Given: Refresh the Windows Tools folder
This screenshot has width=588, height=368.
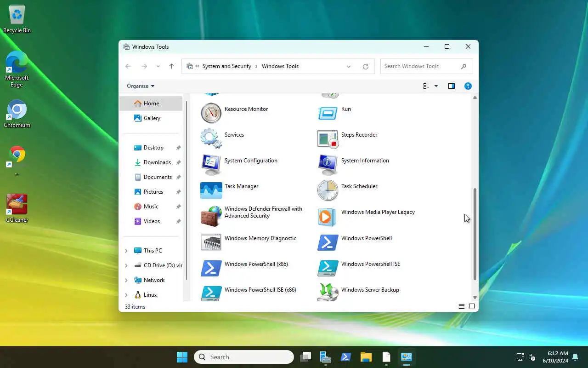Looking at the screenshot, I should (366, 66).
